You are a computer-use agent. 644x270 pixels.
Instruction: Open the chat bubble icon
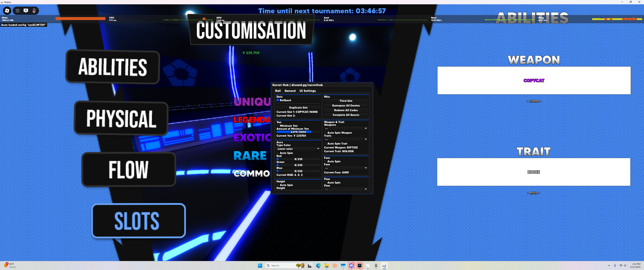point(26,10)
